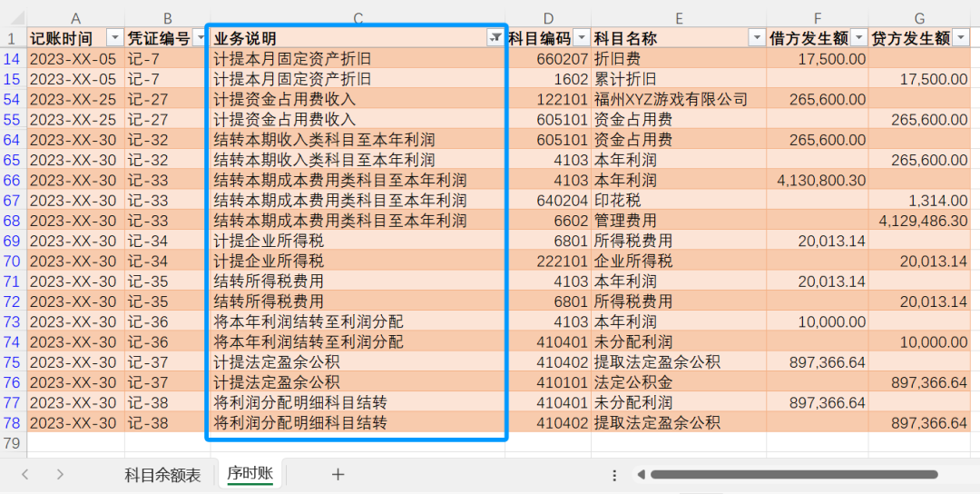Open the 借方发生额 filter dropdown

click(858, 39)
